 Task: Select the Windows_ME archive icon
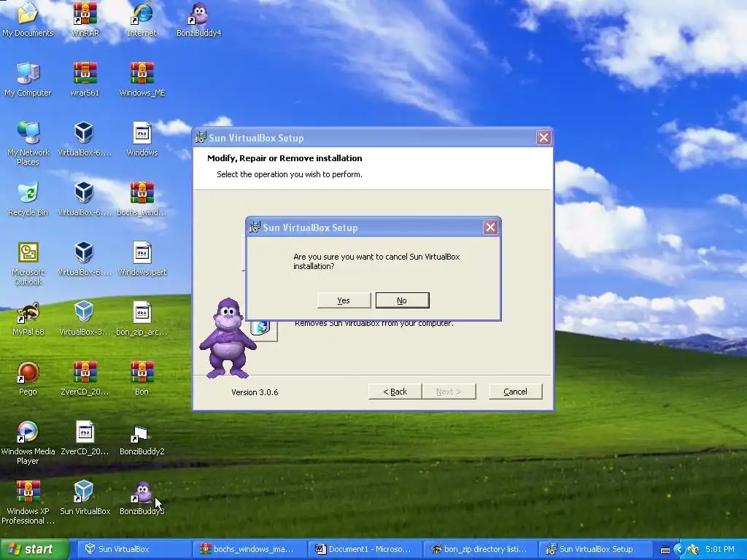[142, 79]
